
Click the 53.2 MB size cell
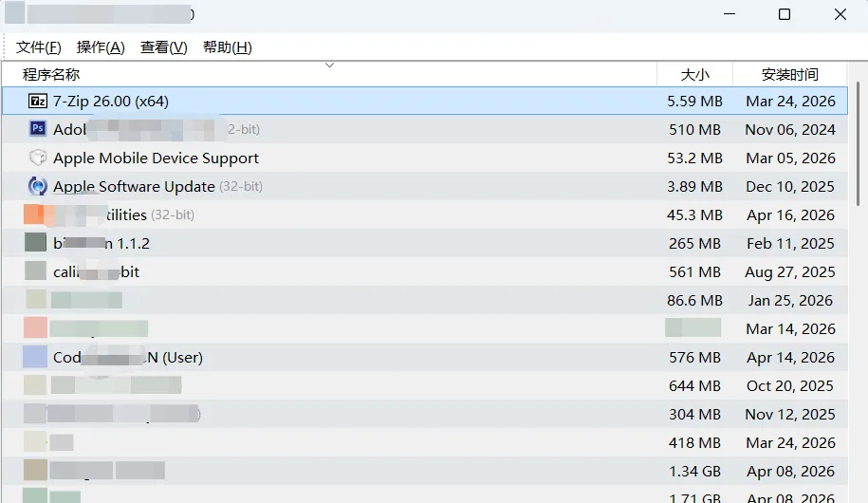click(694, 158)
